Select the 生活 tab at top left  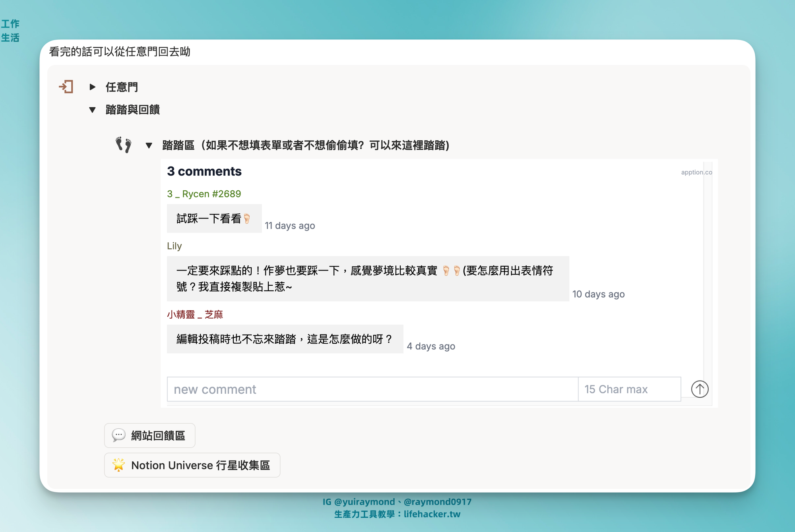(10, 38)
